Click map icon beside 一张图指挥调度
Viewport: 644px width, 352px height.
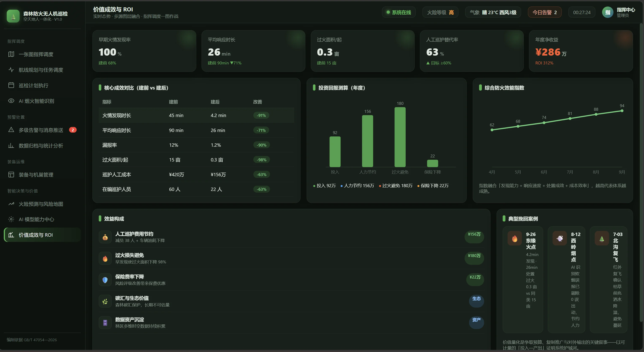11,54
